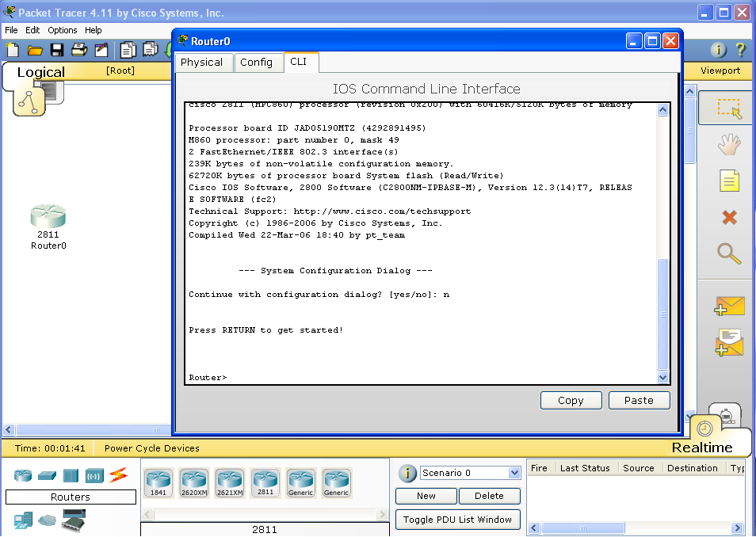The image size is (756, 537).
Task: Pick the Place Note tool
Action: tap(729, 181)
